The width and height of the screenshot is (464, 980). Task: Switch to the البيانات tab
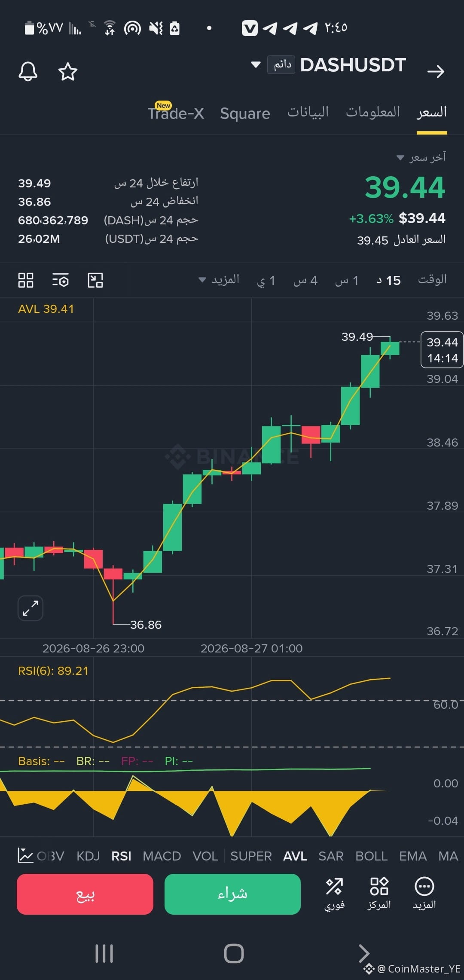click(x=308, y=112)
